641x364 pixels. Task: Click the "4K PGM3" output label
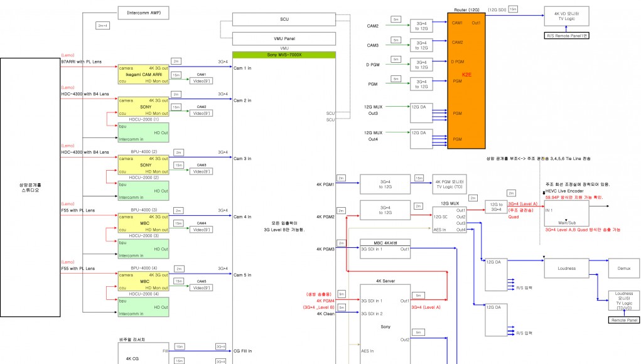click(x=325, y=249)
